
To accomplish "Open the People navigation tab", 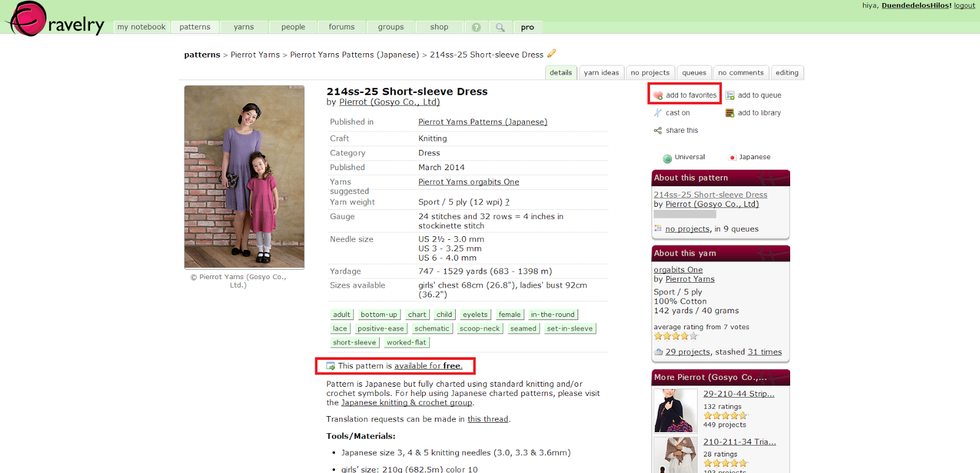I will (293, 27).
